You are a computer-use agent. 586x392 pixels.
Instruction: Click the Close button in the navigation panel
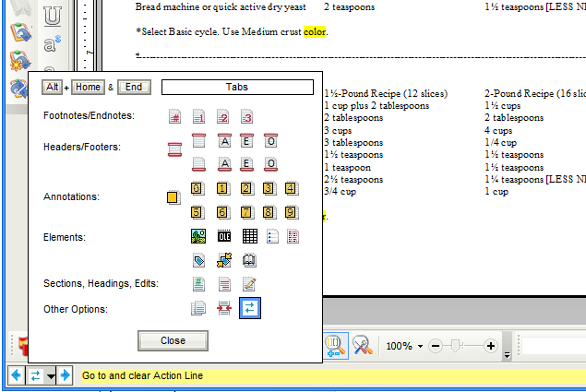173,340
